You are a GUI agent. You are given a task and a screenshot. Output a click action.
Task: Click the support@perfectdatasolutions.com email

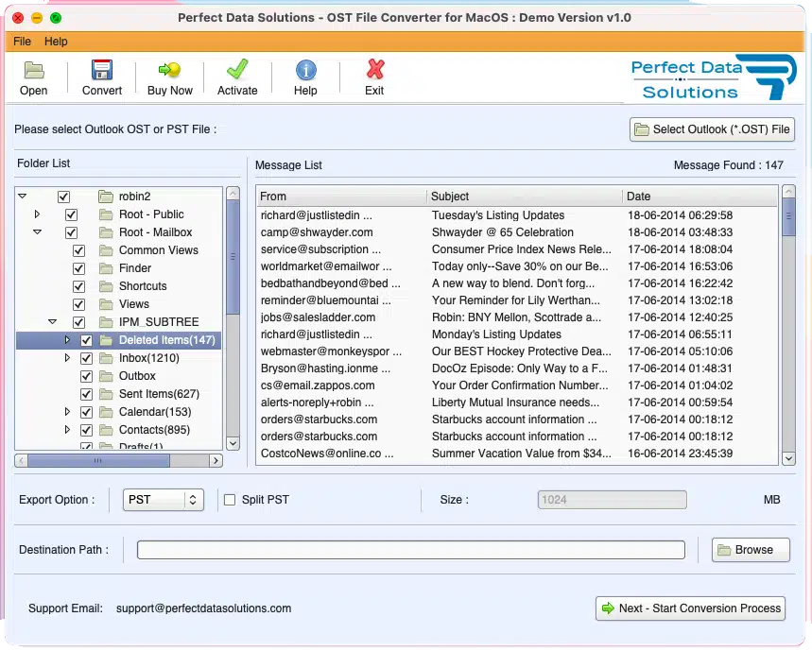pos(203,608)
